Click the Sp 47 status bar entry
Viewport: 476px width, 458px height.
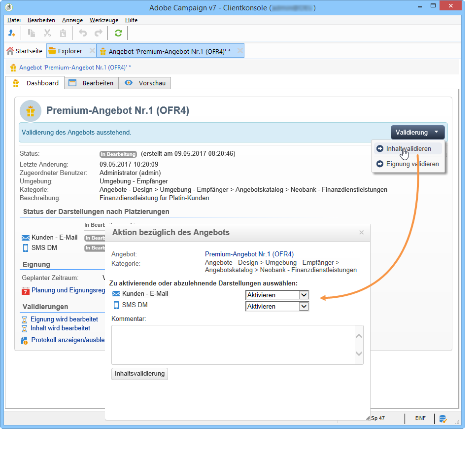tap(377, 418)
